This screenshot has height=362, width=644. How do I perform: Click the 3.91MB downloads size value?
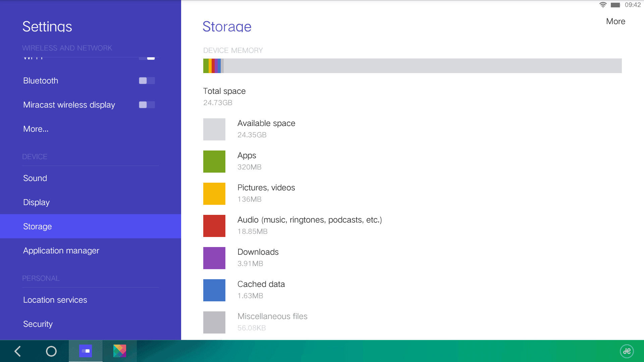250,264
